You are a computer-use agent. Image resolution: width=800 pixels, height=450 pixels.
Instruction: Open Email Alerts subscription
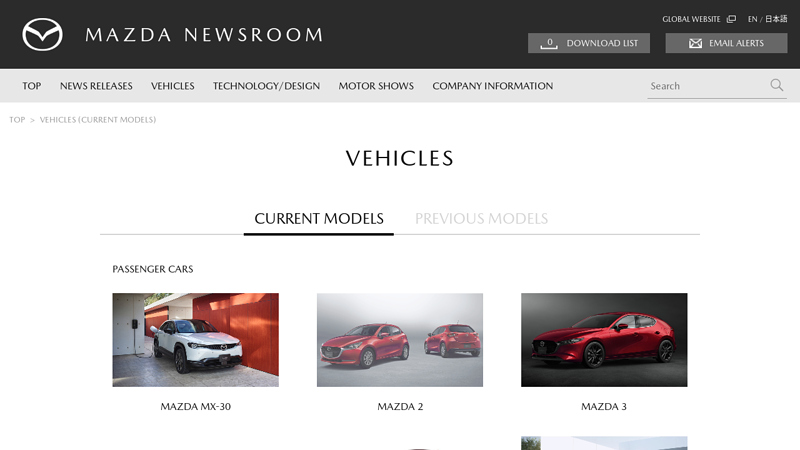coord(726,43)
